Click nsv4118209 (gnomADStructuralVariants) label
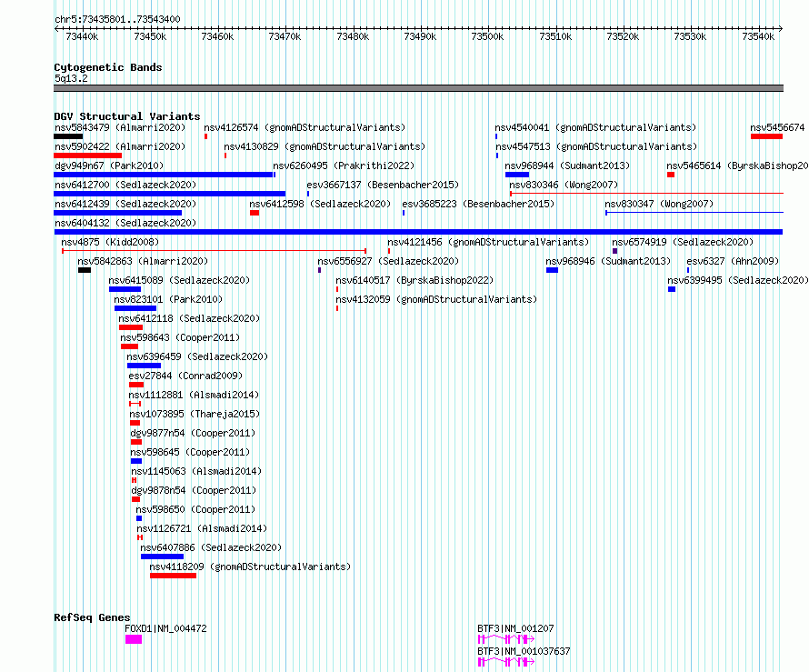 click(x=250, y=567)
